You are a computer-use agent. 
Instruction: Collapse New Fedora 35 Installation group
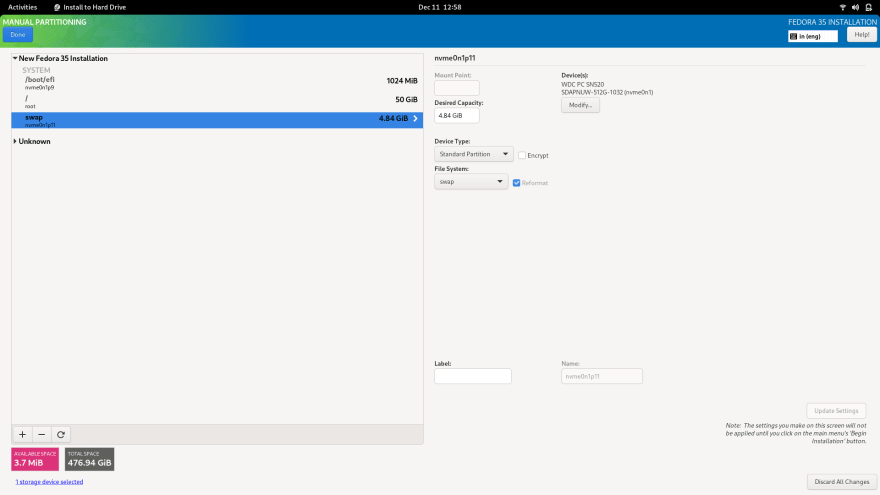click(x=15, y=58)
